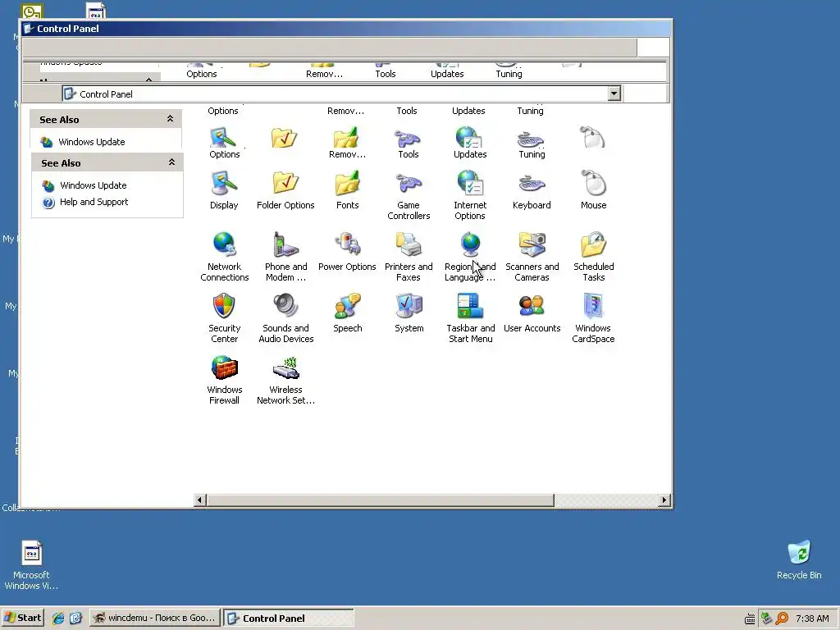Select the Power Options icon

point(347,244)
